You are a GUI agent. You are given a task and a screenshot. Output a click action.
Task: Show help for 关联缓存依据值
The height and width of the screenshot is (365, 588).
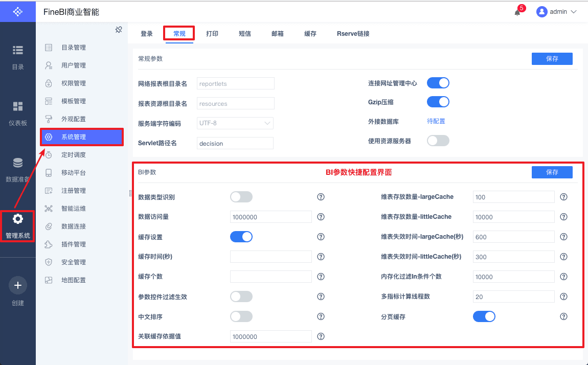[321, 336]
